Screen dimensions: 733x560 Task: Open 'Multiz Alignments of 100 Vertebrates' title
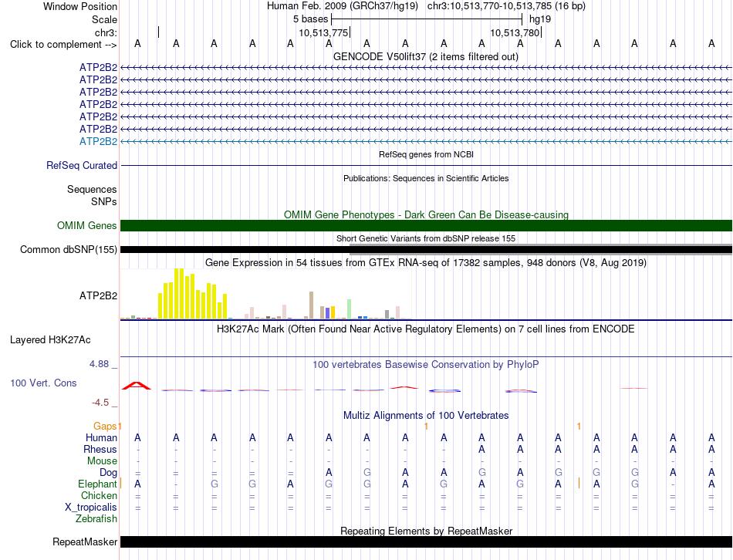pos(426,415)
